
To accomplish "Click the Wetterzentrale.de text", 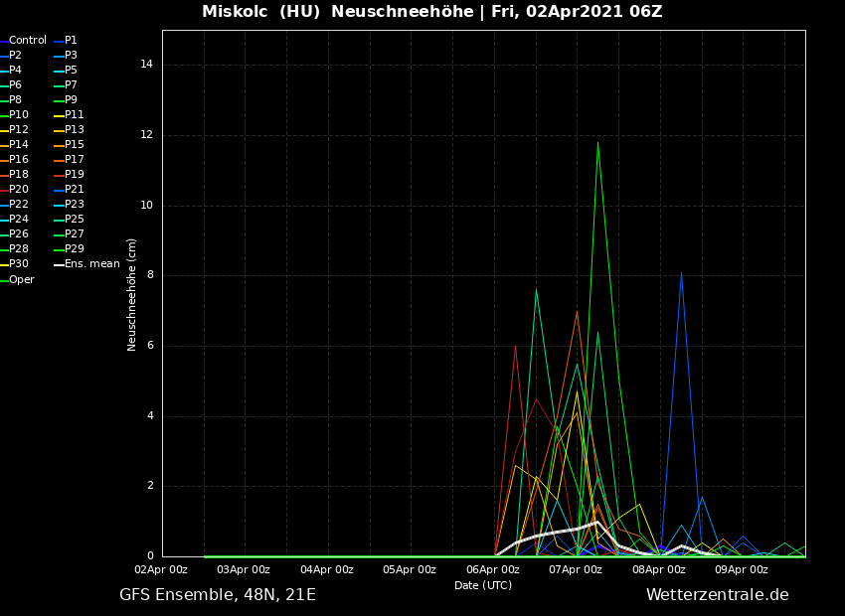I will point(717,595).
